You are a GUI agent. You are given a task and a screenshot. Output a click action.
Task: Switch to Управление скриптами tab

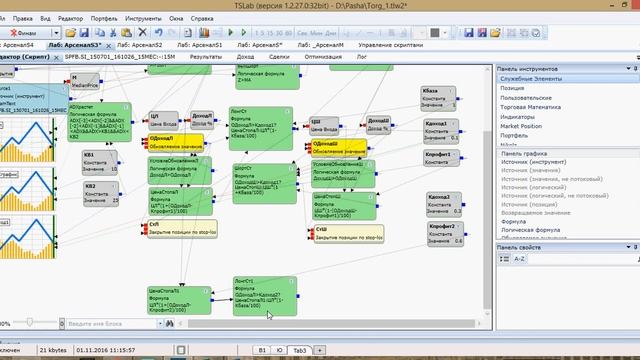391,45
